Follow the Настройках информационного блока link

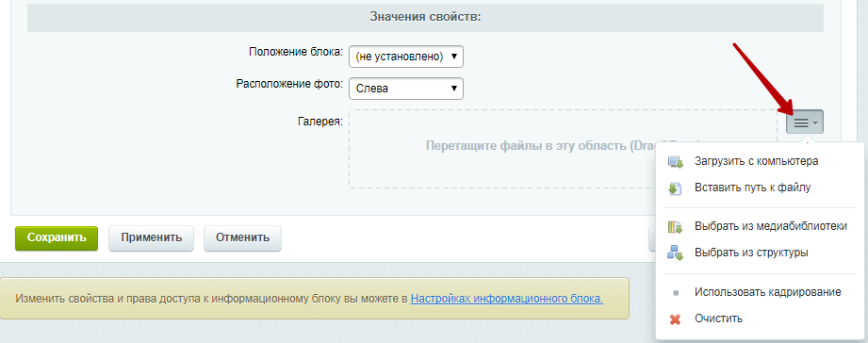click(506, 299)
